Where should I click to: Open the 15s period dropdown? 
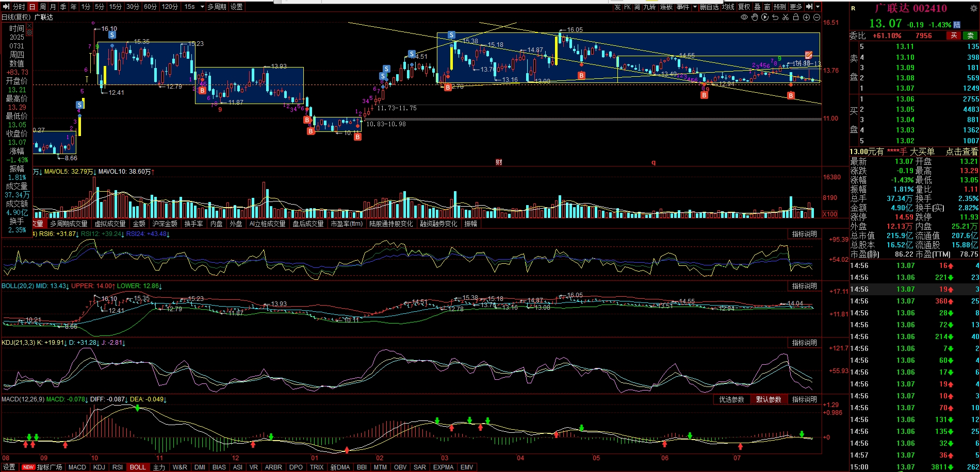point(202,7)
